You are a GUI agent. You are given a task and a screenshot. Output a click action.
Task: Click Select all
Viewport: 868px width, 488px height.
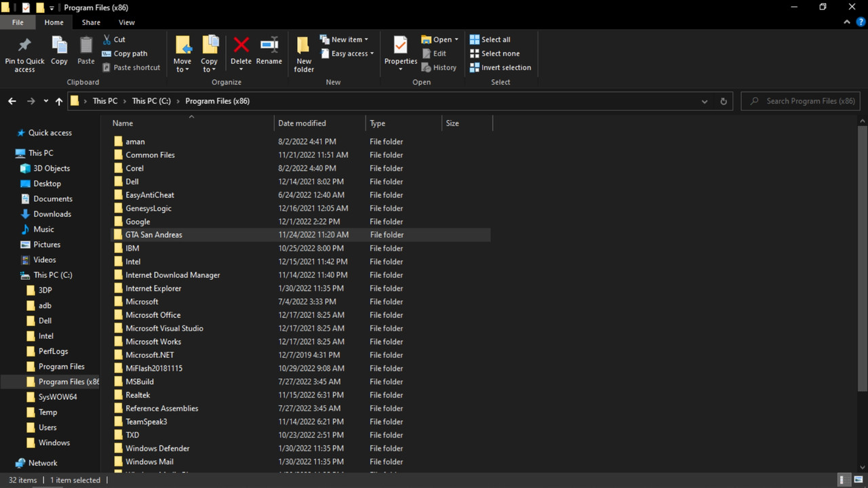click(490, 39)
